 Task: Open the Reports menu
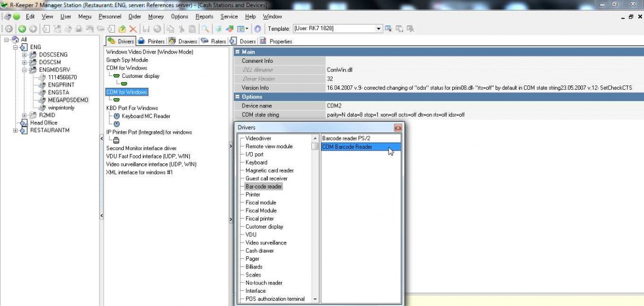[x=204, y=17]
